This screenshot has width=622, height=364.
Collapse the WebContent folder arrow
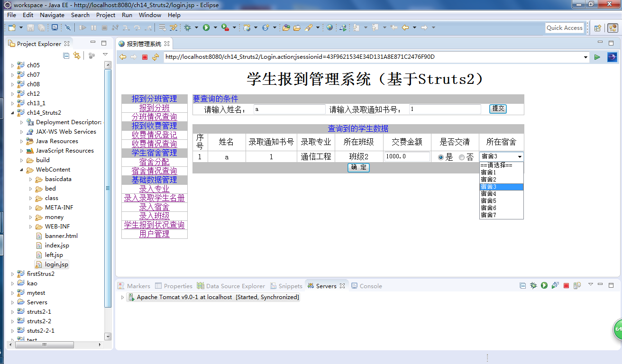pyautogui.click(x=22, y=170)
